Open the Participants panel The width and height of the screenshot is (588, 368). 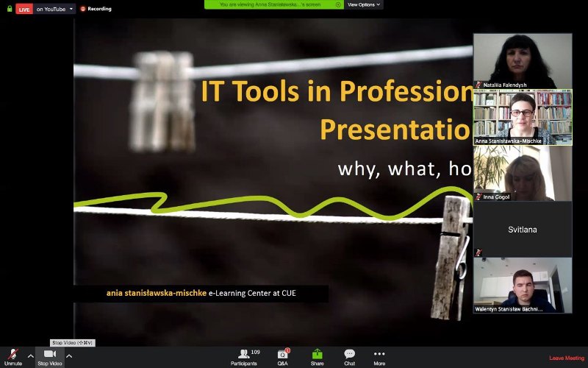tap(244, 358)
